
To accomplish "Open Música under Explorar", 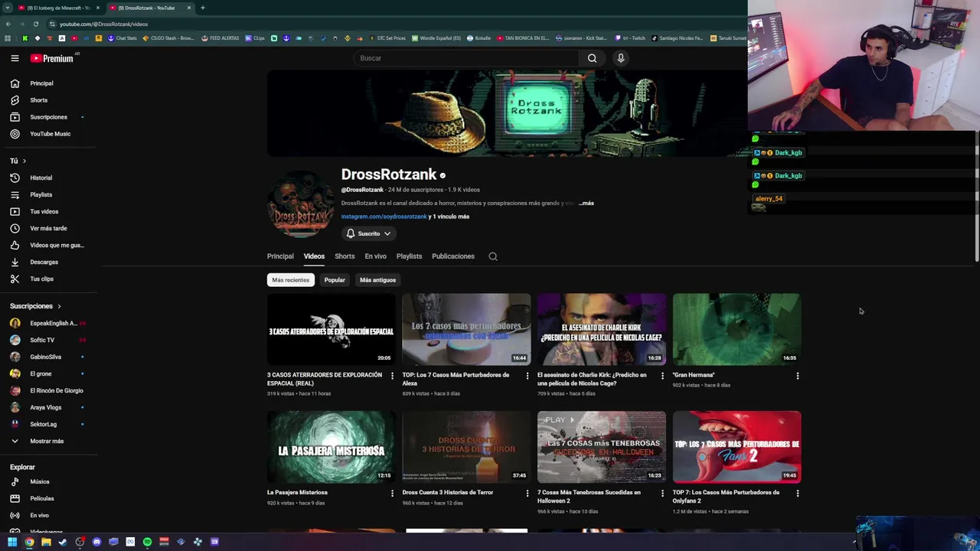I will pyautogui.click(x=39, y=481).
